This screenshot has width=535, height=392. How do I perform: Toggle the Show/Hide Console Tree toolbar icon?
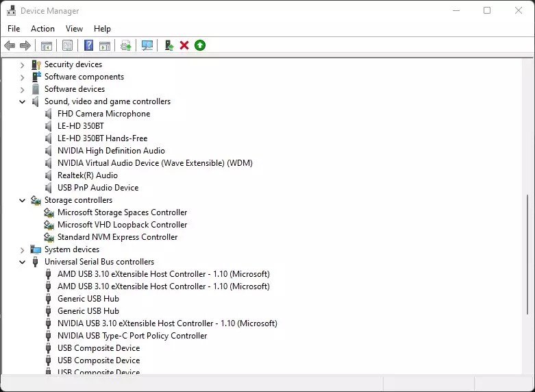click(47, 45)
